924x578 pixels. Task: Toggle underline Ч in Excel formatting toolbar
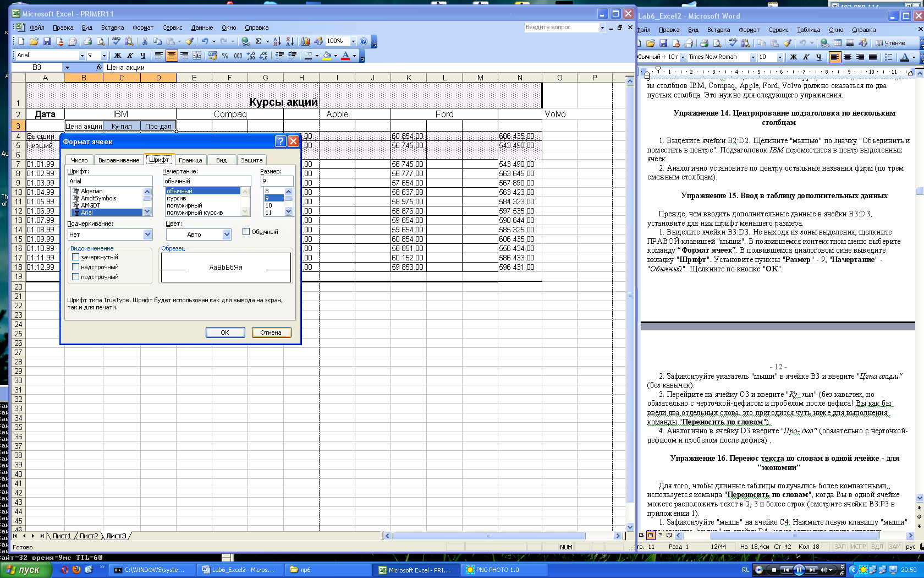pyautogui.click(x=143, y=56)
